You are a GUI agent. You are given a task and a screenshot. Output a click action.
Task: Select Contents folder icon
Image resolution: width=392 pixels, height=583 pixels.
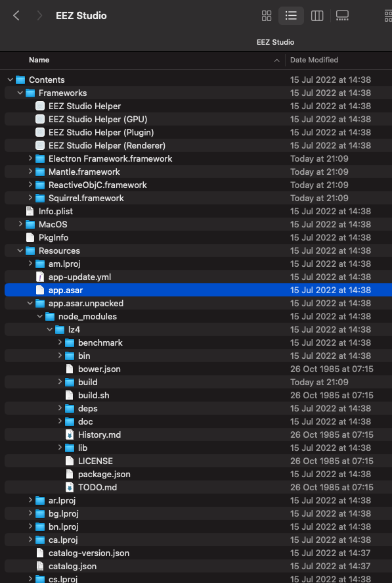[x=20, y=80]
